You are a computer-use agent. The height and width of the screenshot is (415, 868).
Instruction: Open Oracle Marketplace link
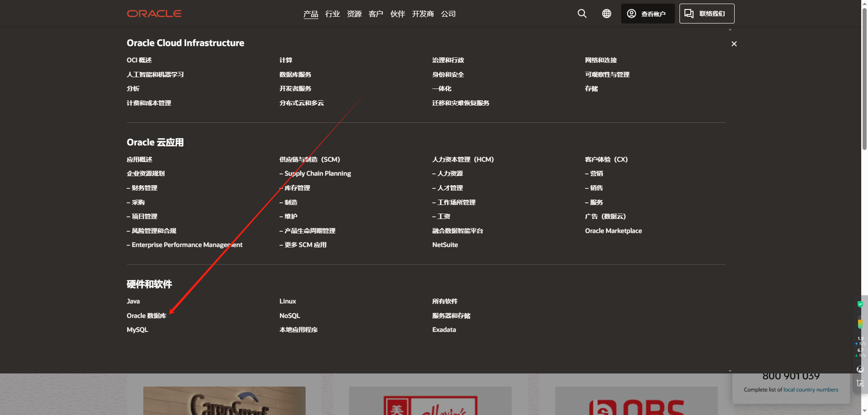(x=613, y=231)
